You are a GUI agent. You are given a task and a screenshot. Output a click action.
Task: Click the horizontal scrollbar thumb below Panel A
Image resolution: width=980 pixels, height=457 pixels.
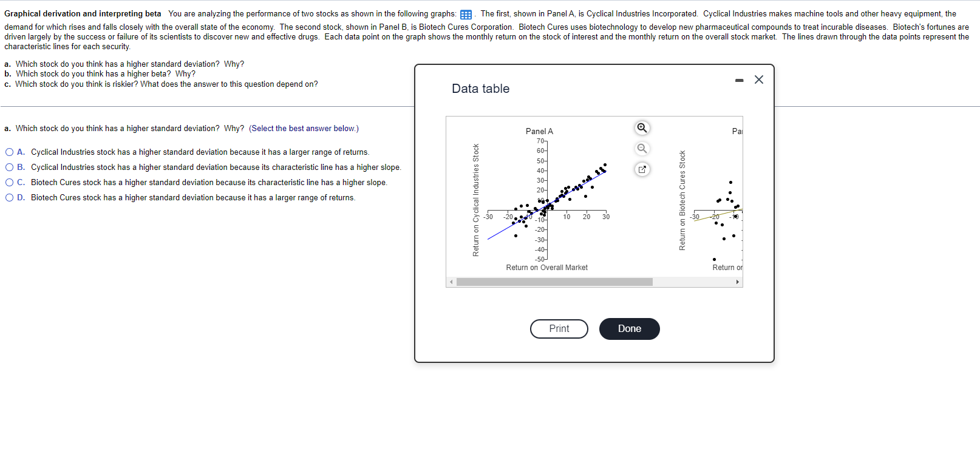[x=554, y=282]
